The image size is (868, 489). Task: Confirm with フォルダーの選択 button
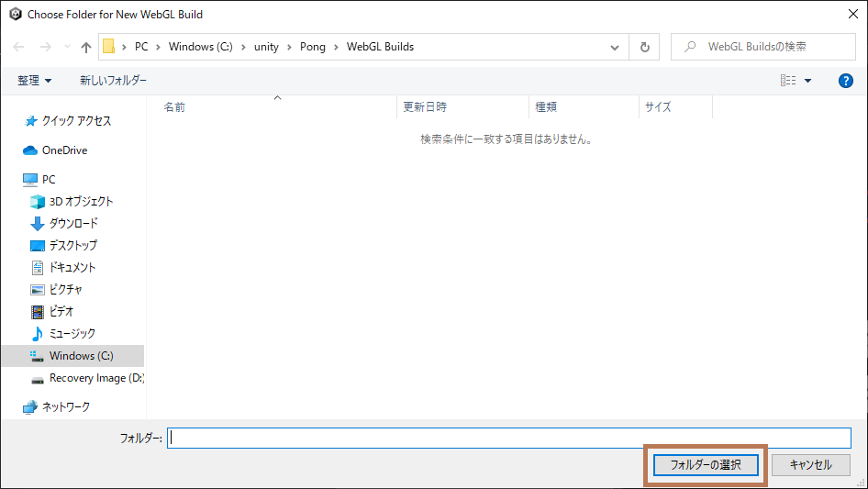pyautogui.click(x=706, y=465)
